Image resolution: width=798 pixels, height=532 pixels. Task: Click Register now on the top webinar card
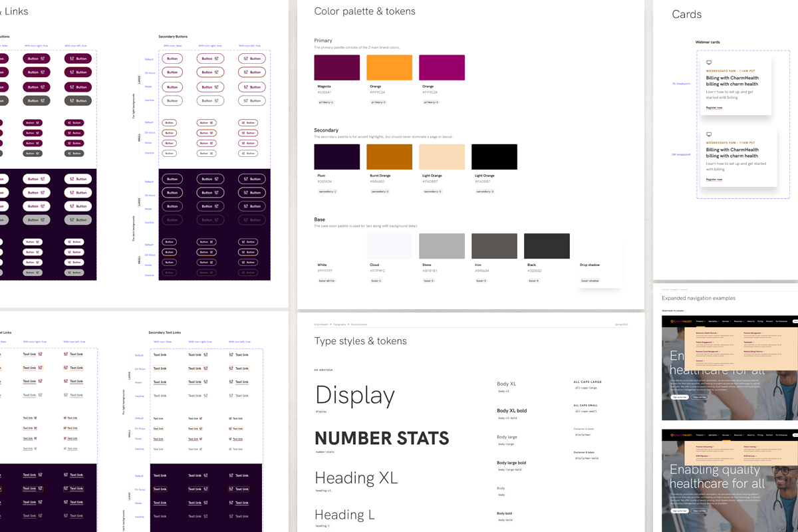(x=714, y=108)
